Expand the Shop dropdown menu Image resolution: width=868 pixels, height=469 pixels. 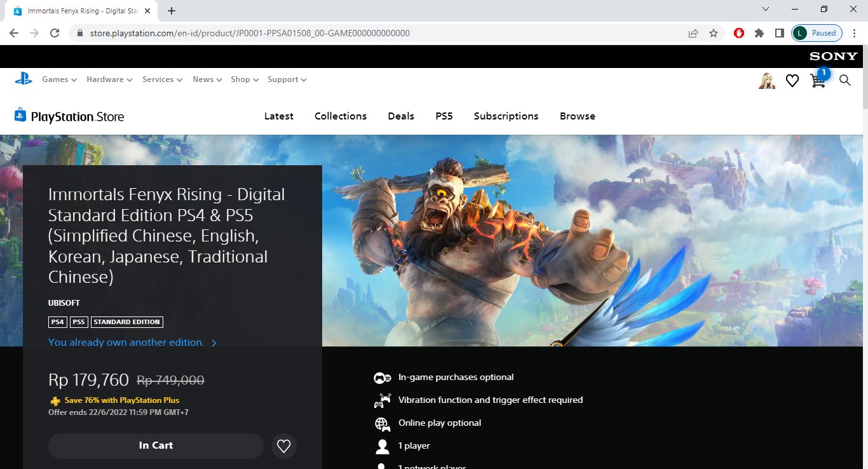point(245,79)
